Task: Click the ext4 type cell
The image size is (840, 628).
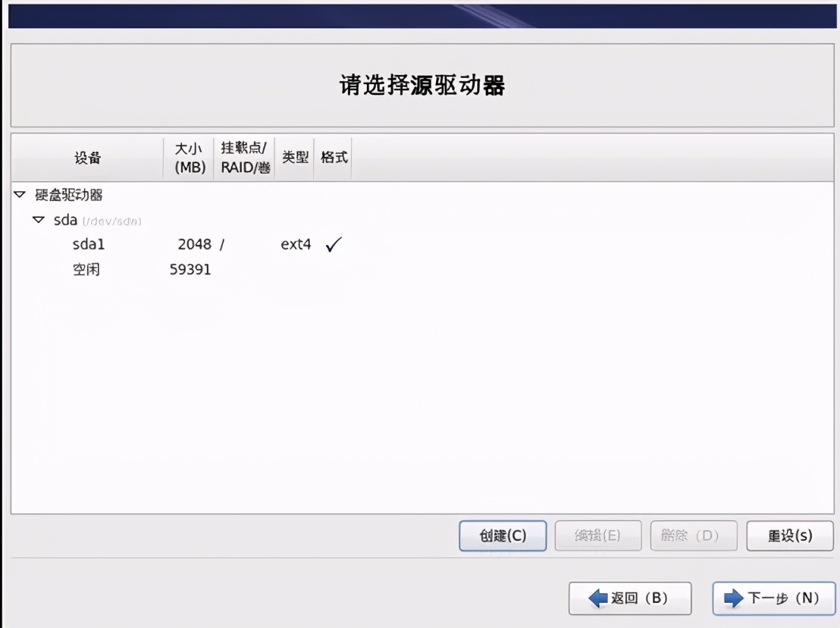Action: [296, 244]
